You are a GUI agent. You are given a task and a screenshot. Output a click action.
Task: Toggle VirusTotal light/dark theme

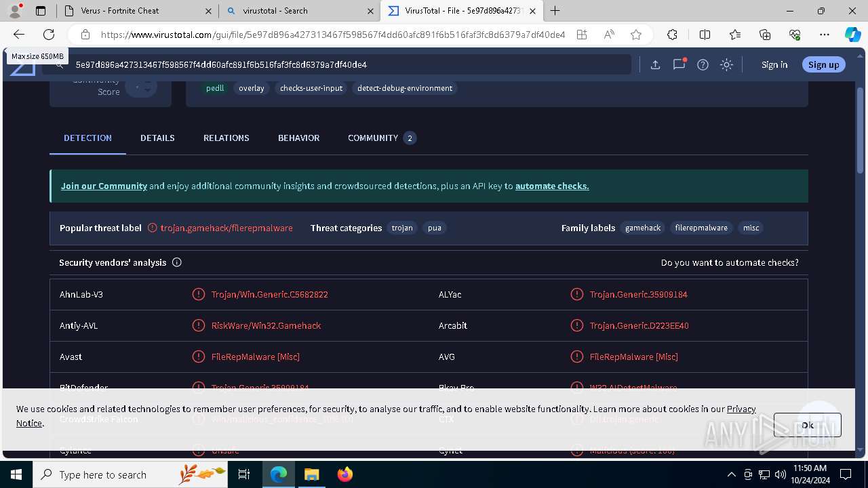[726, 64]
